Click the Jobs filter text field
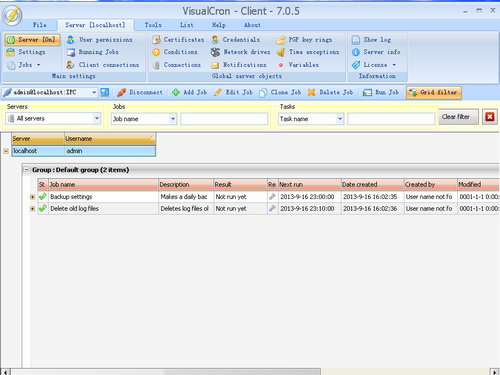 [x=224, y=119]
